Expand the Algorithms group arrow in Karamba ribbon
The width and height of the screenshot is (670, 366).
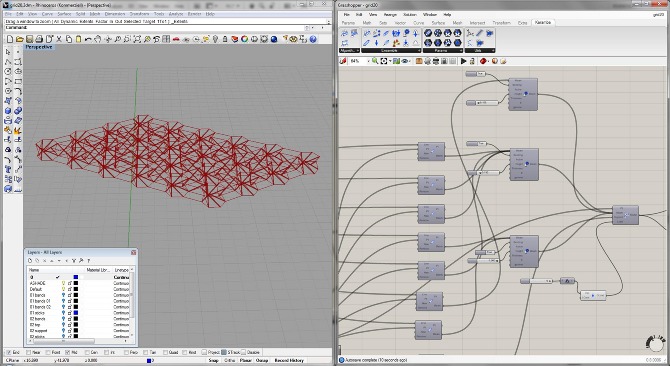358,50
